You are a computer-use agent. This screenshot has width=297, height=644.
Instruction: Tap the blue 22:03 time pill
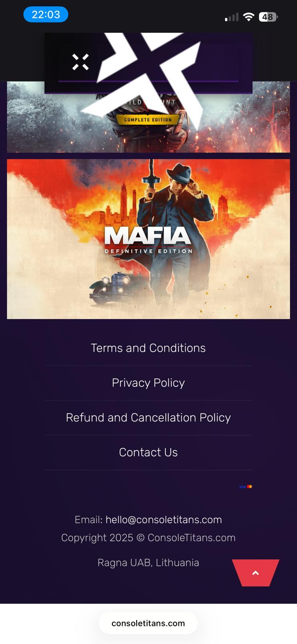point(46,14)
